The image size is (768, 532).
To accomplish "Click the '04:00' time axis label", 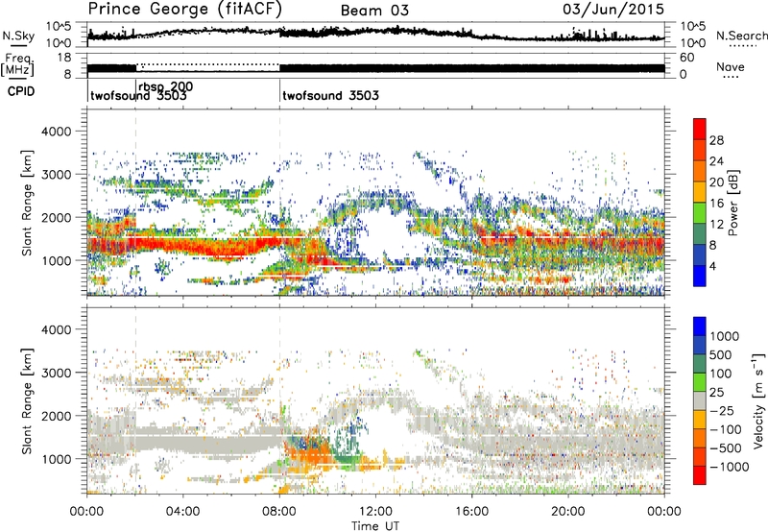I will pos(183,512).
